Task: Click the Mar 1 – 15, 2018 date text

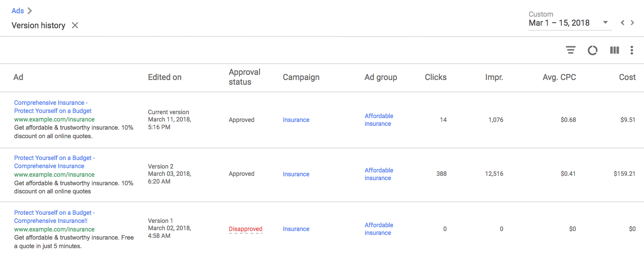Action: pyautogui.click(x=559, y=23)
